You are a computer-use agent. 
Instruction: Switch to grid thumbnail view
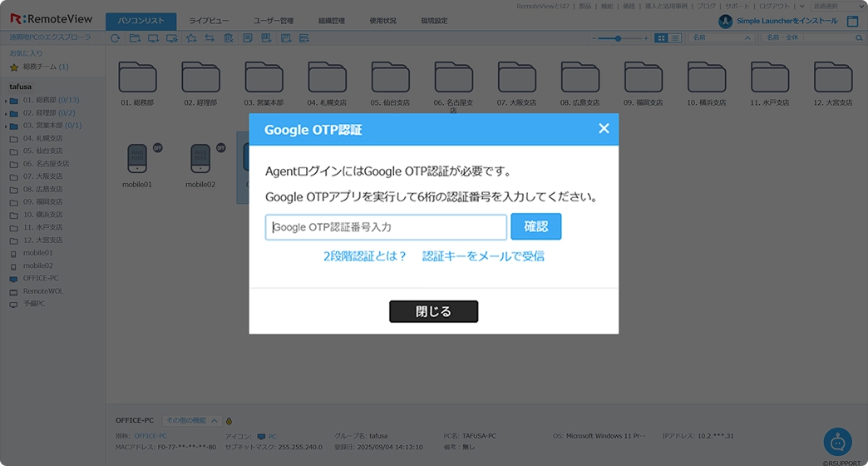pos(661,37)
